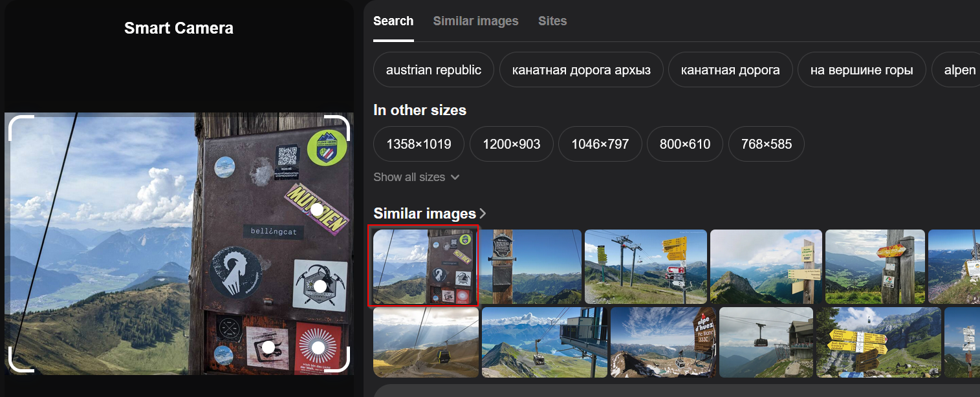
Task: Click the dot on the red sunburst sticker
Action: pyautogui.click(x=318, y=348)
